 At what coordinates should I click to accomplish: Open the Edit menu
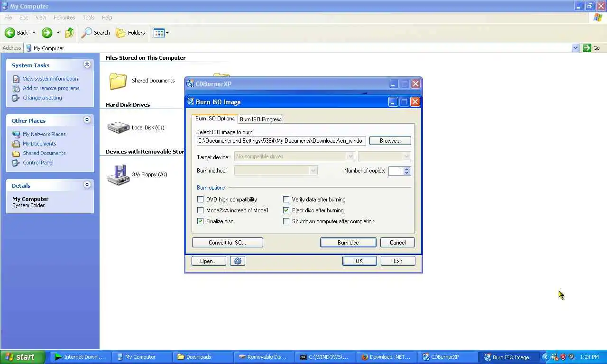[24, 18]
